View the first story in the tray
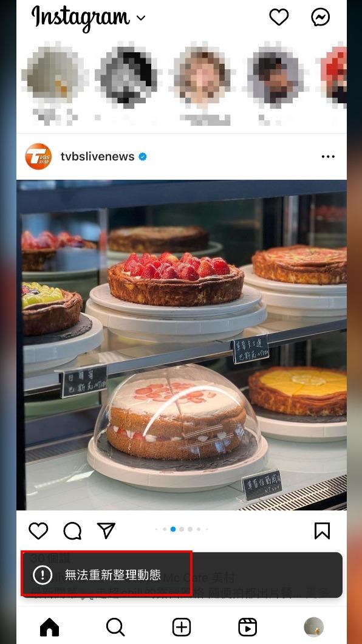 pos(55,74)
